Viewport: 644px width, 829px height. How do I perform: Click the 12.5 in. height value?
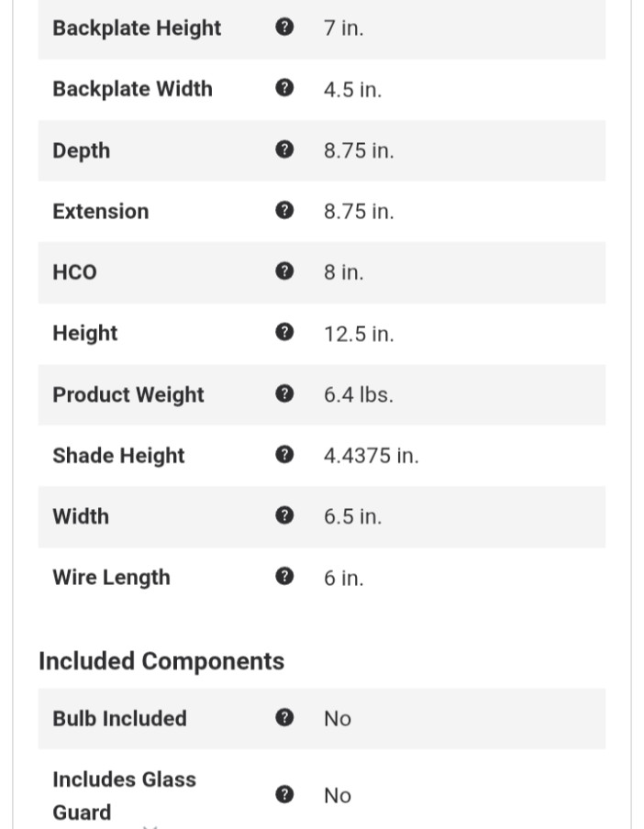click(359, 334)
